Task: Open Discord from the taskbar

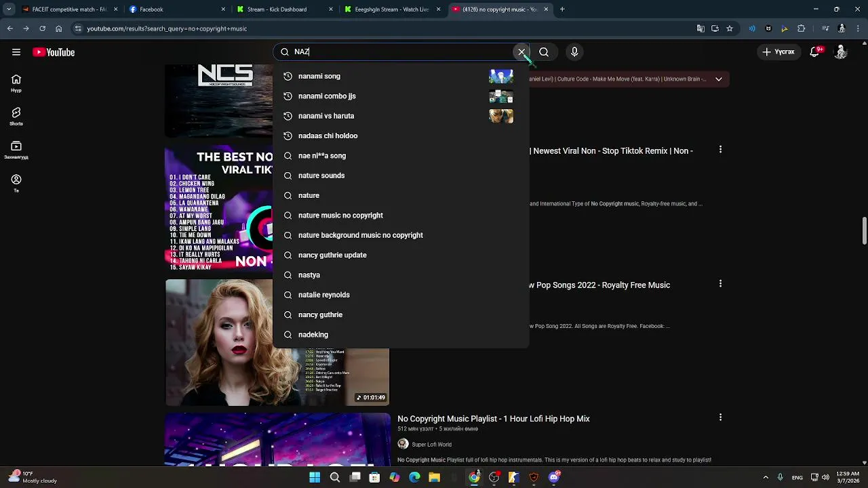Action: pyautogui.click(x=554, y=477)
